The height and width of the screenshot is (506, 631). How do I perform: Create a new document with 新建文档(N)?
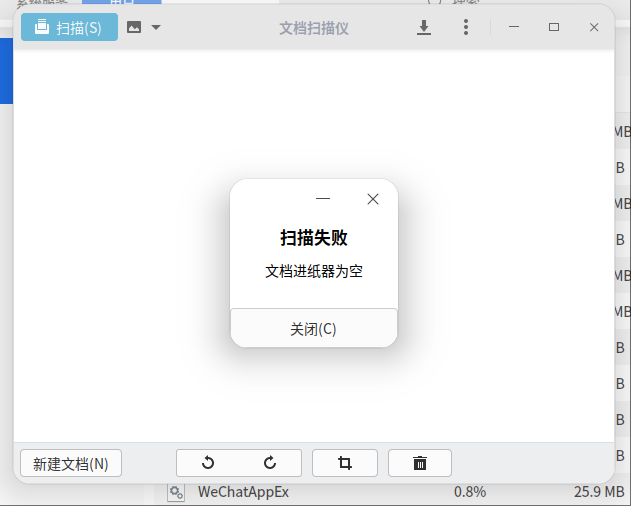pos(71,463)
